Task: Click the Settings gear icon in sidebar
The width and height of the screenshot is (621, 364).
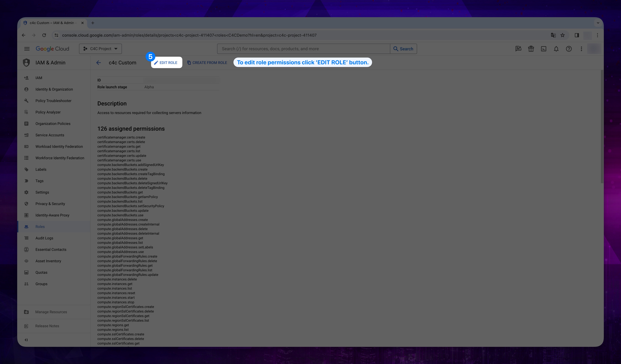Action: (x=26, y=192)
